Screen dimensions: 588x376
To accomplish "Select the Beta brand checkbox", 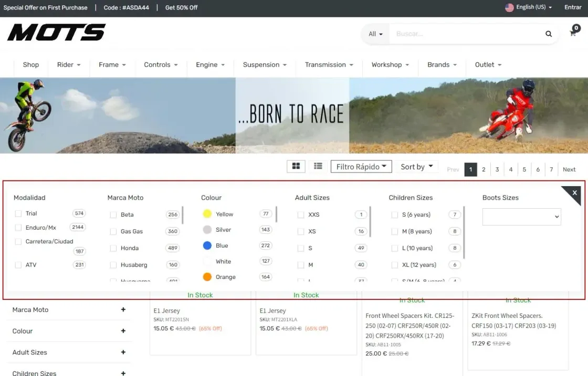I will click(113, 214).
